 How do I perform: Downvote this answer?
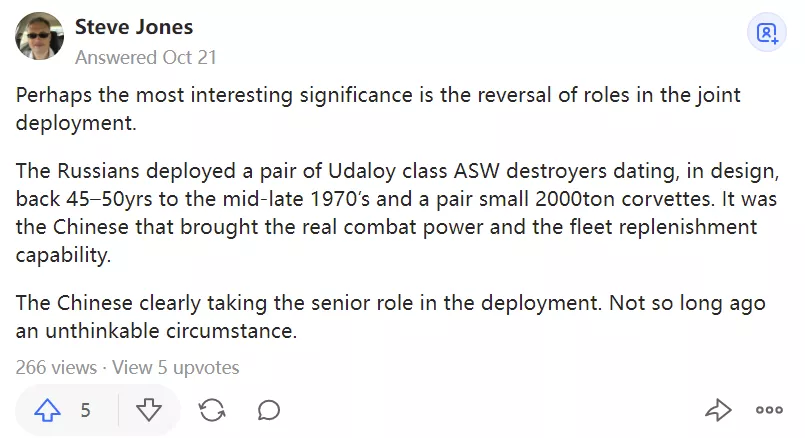pyautogui.click(x=148, y=409)
